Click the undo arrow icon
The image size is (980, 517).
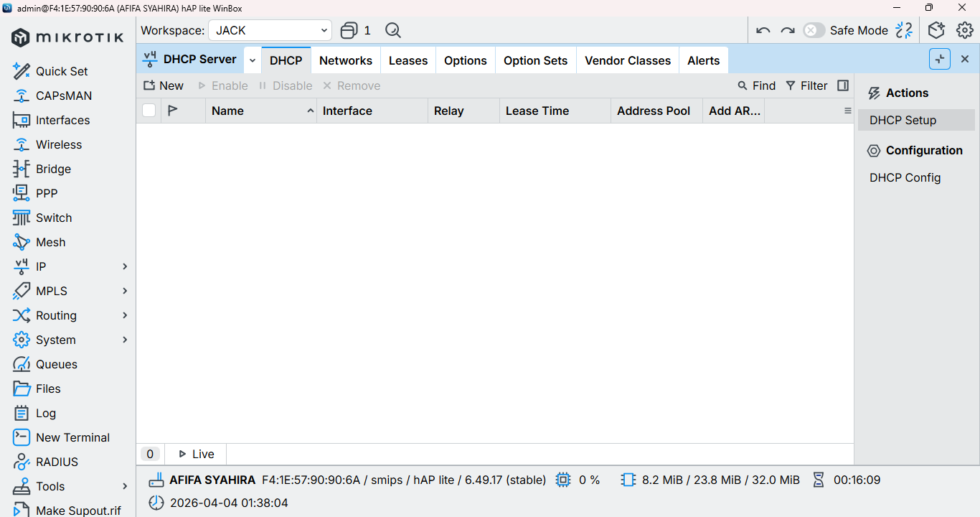[763, 30]
